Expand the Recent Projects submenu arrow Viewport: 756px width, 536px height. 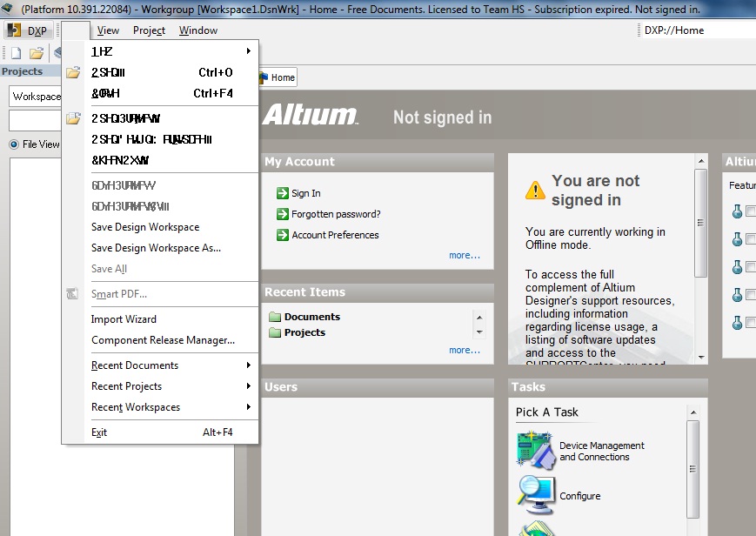click(x=248, y=386)
